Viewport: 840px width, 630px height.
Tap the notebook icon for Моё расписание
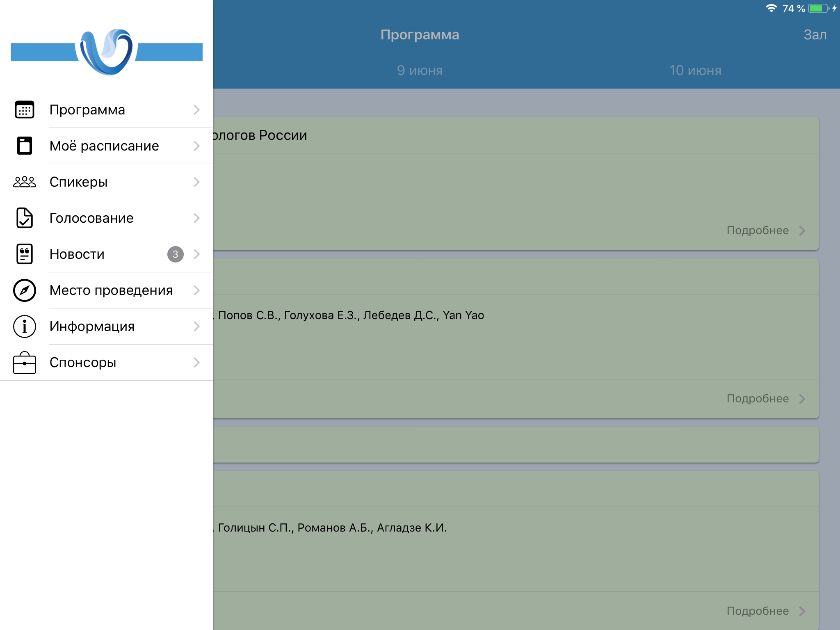click(25, 146)
